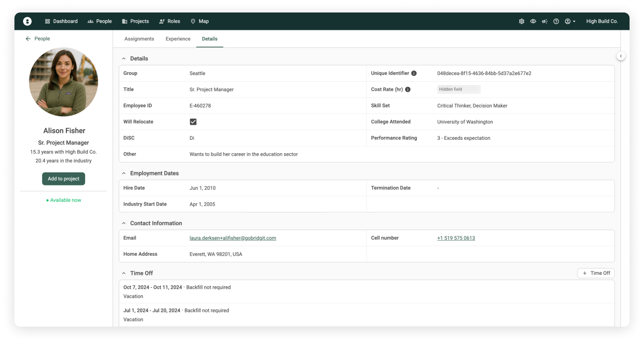Click Alison Fisher's profile photo
This screenshot has width=644, height=343.
[x=63, y=82]
